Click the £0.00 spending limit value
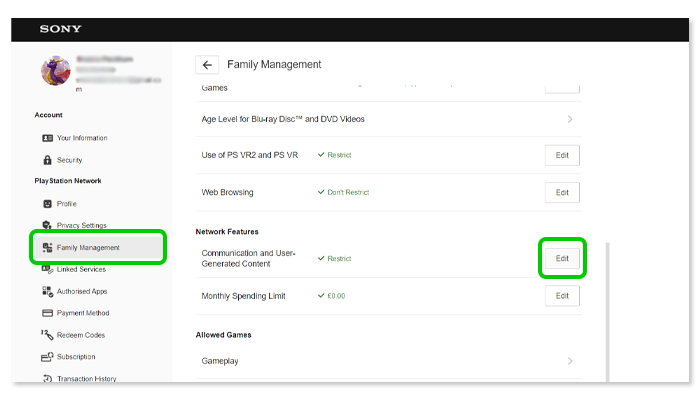700x400 pixels. pyautogui.click(x=331, y=296)
